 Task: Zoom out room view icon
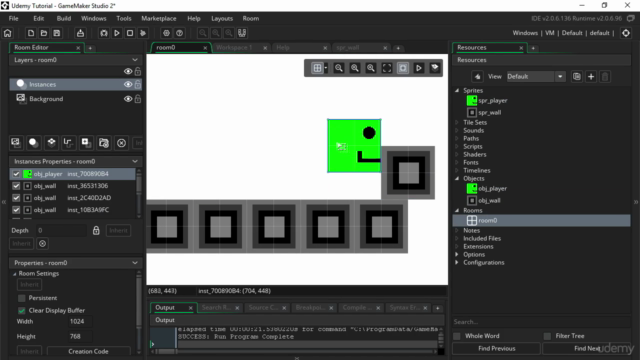(339, 68)
